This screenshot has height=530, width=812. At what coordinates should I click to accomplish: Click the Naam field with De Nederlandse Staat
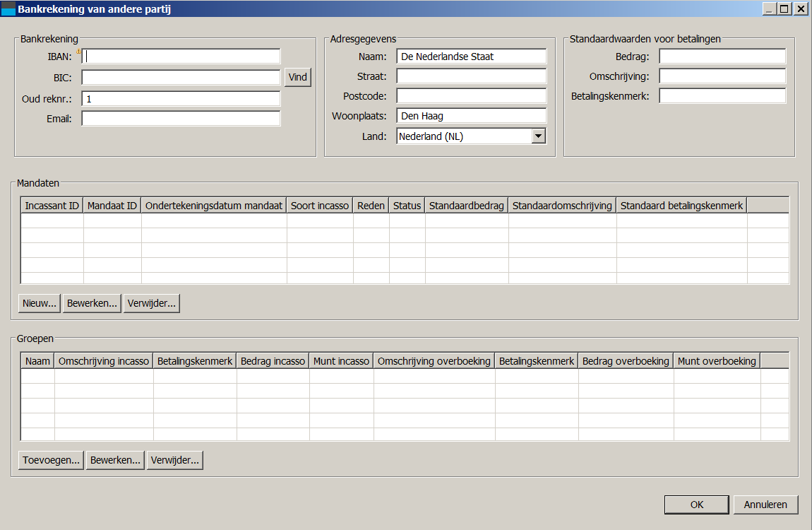click(x=471, y=57)
